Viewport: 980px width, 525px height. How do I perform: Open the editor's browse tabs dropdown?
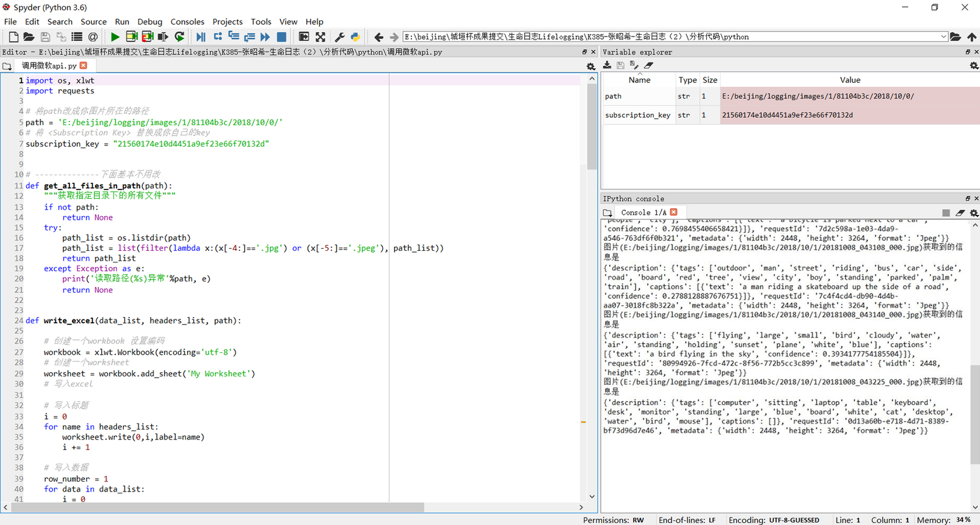click(7, 66)
